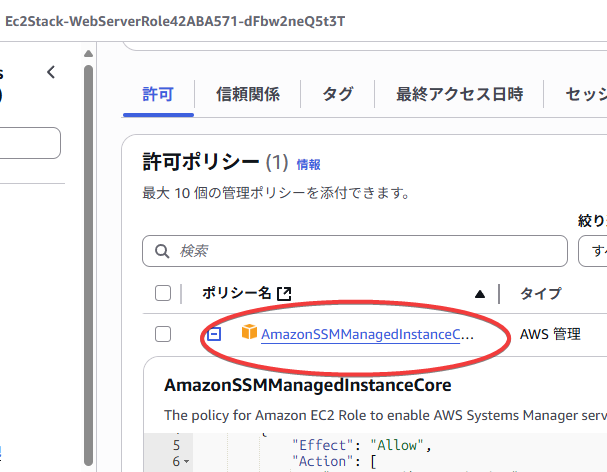
Task: Fold the JSON code at line 6
Action: (187, 462)
